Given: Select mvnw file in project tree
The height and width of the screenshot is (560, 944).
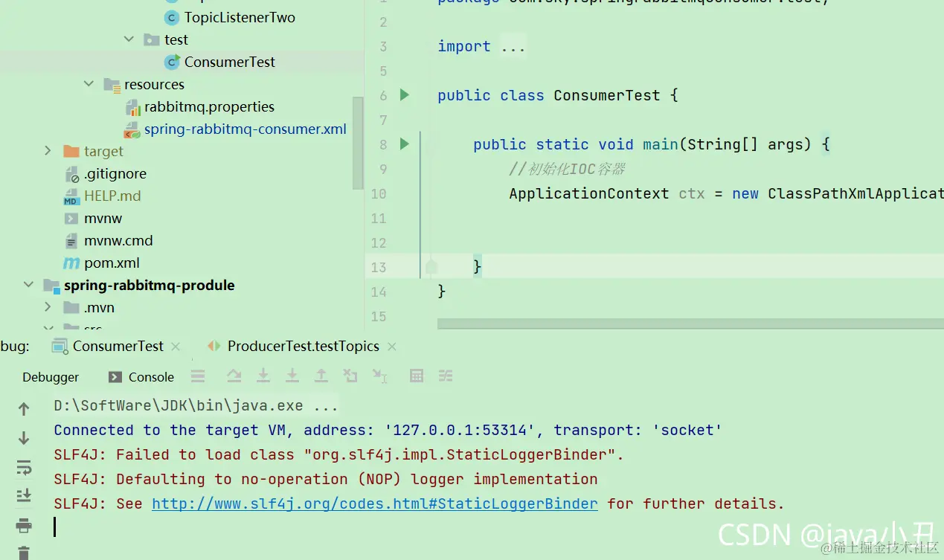Looking at the screenshot, I should (x=103, y=218).
